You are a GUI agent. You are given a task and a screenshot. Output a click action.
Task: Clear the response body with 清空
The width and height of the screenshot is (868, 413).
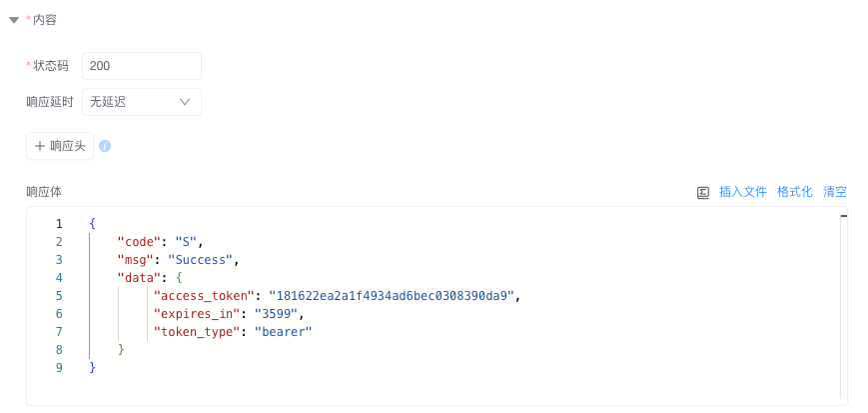tap(835, 192)
